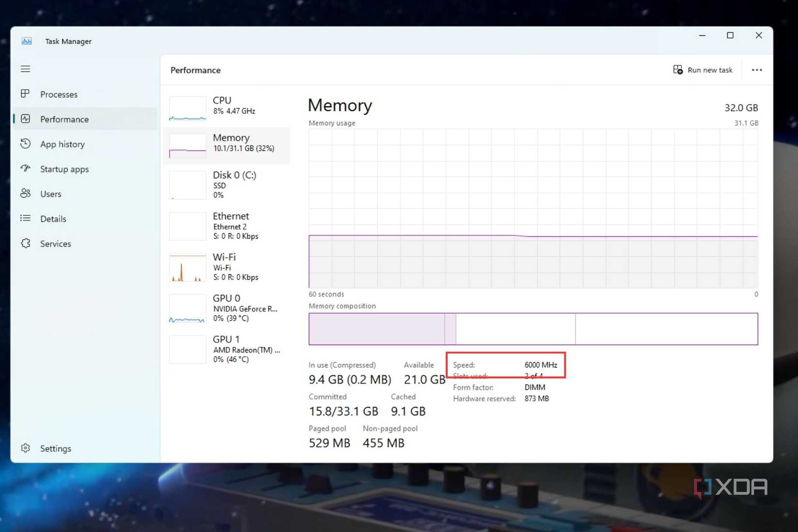Open the navigation hamburger menu
This screenshot has height=532, width=798.
[25, 69]
